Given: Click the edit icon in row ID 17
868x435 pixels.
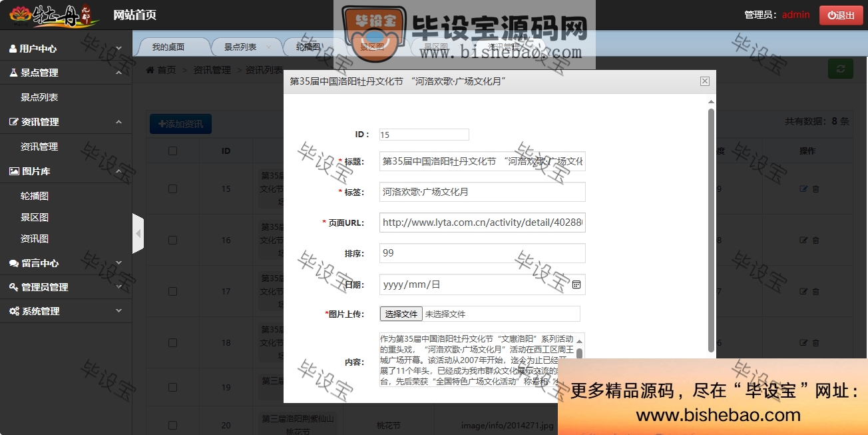Looking at the screenshot, I should 803,292.
